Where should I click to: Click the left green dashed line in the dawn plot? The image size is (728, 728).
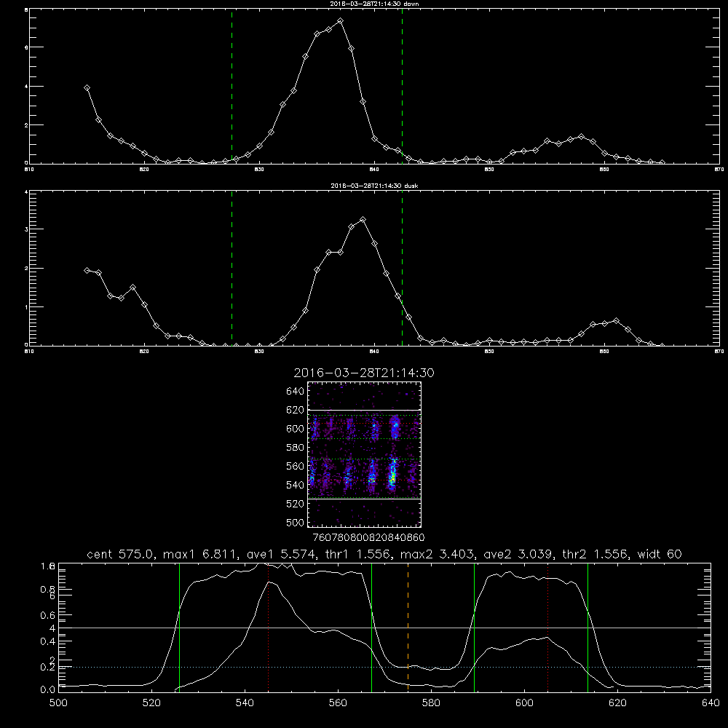[232, 86]
